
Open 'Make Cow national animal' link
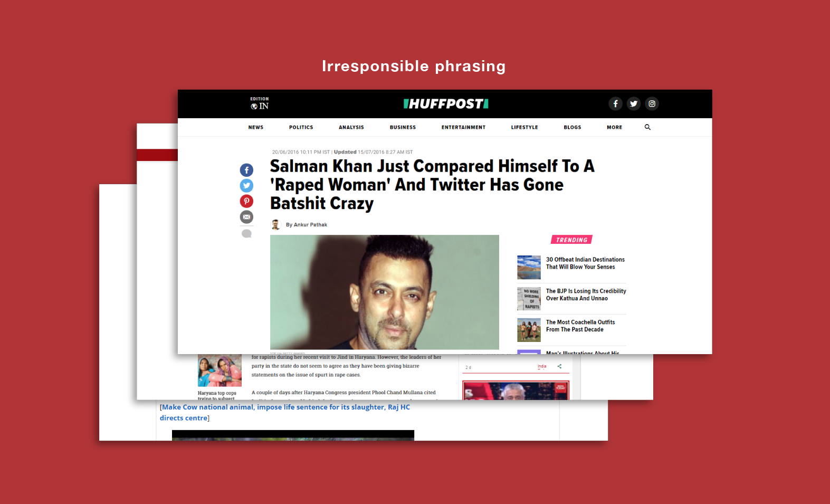point(285,412)
